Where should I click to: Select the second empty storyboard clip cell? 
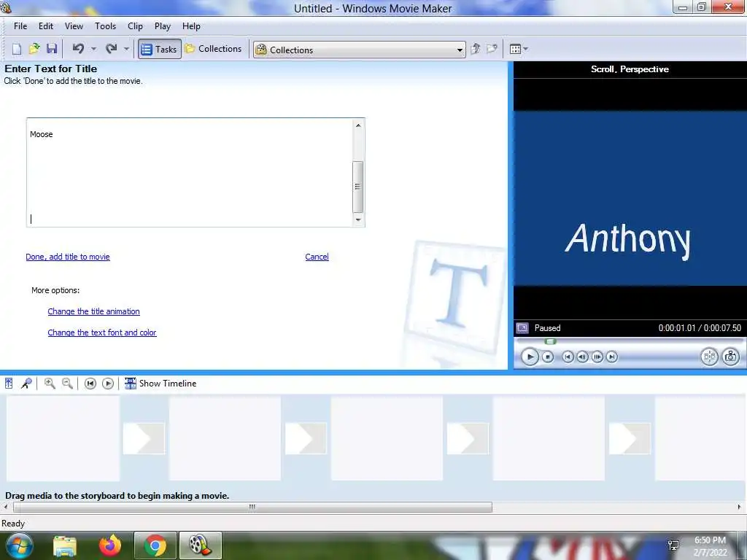pos(225,438)
